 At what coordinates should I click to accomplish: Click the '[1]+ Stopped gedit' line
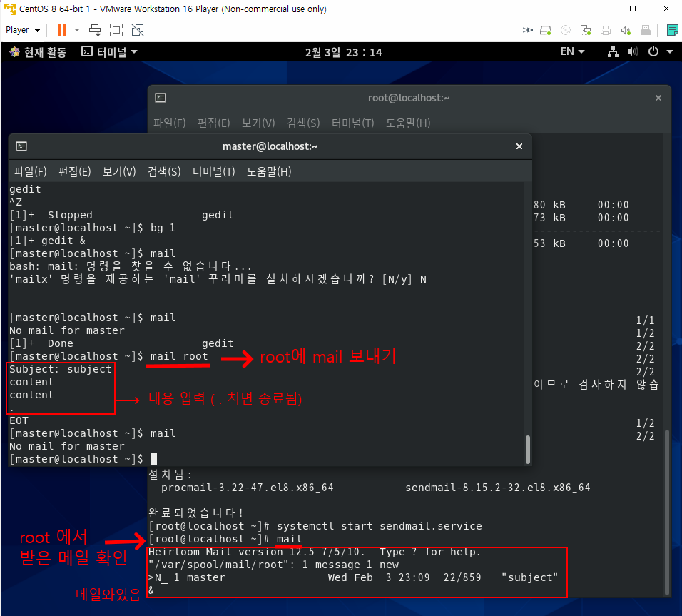pyautogui.click(x=121, y=215)
